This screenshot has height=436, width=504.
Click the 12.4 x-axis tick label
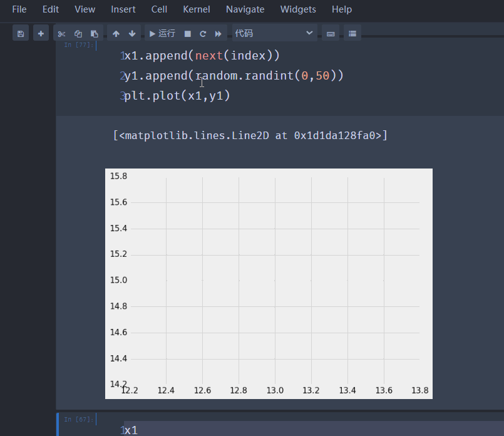pos(166,390)
